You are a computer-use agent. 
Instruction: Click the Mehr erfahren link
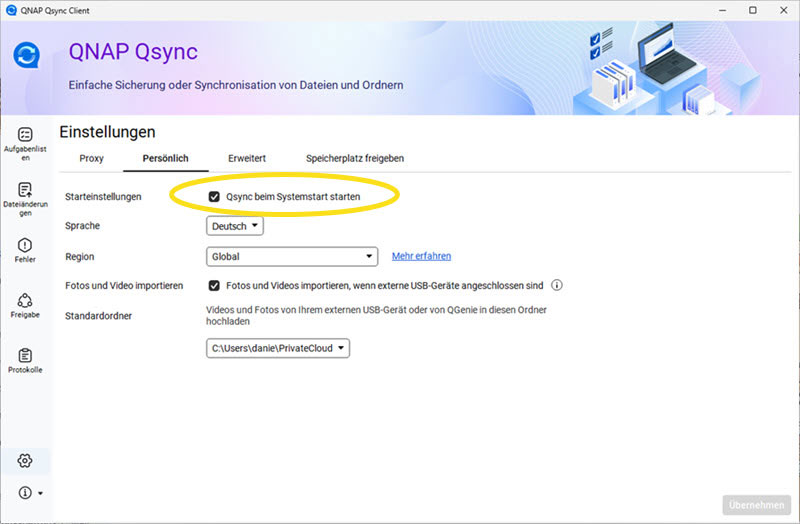[421, 256]
